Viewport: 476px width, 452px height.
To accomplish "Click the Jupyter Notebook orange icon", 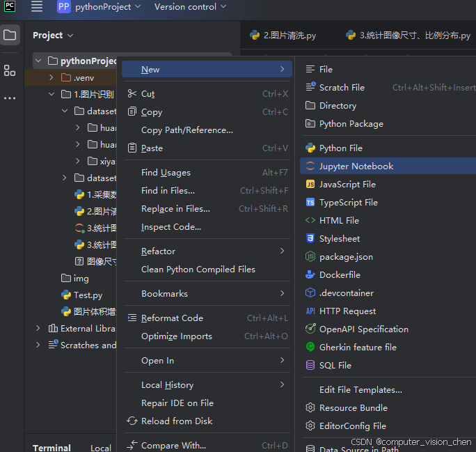I will 310,166.
